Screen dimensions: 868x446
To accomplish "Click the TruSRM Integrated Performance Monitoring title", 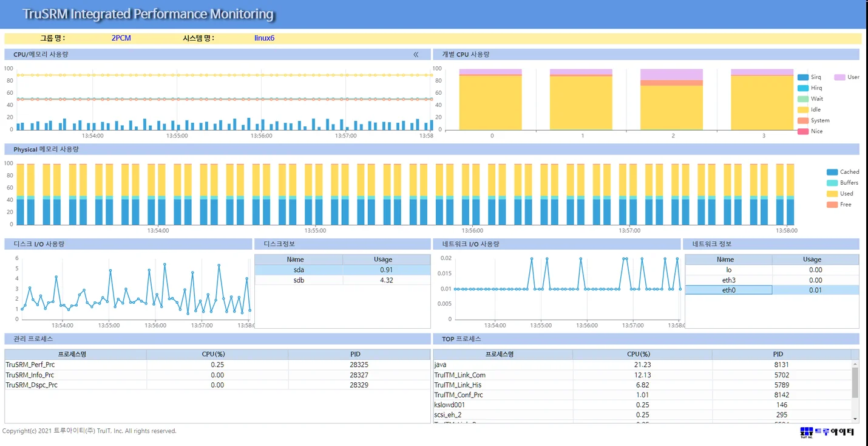I will coord(149,14).
